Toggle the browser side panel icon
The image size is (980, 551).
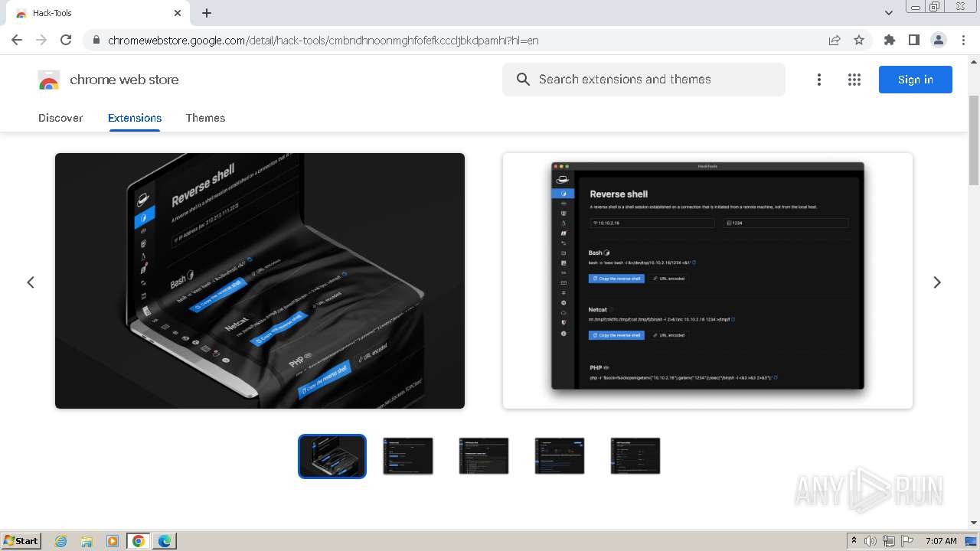pyautogui.click(x=914, y=41)
